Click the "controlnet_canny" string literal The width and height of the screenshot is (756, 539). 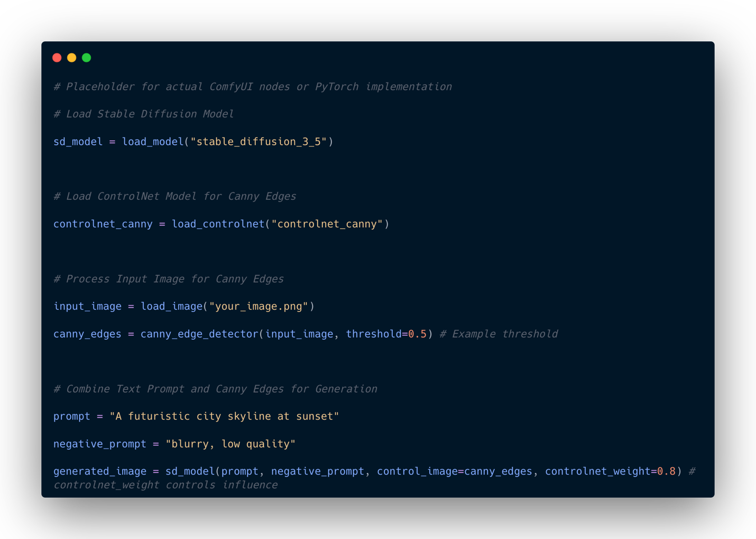tap(327, 224)
